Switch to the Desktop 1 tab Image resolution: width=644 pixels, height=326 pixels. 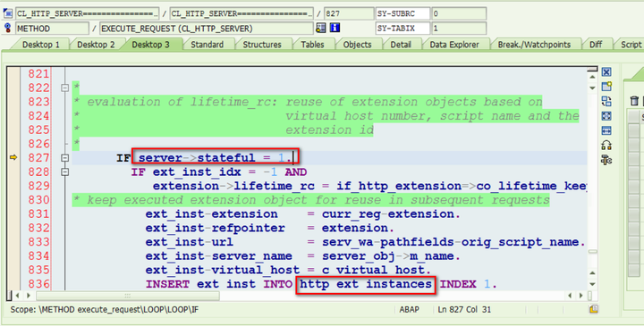point(40,45)
